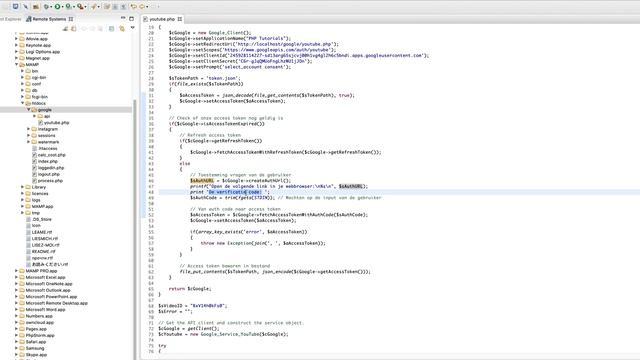This screenshot has height=360, width=640.
Task: Select process.php in the file tree
Action: pyautogui.click(x=50, y=181)
